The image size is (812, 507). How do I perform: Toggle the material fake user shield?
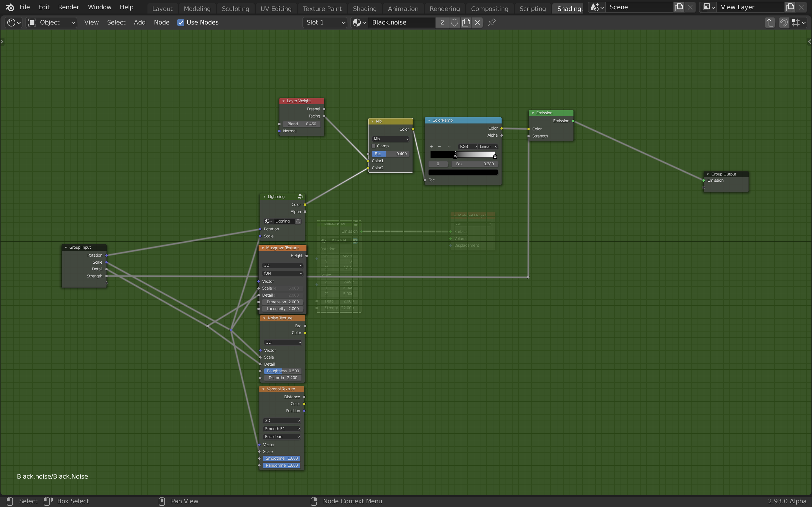[x=454, y=23]
